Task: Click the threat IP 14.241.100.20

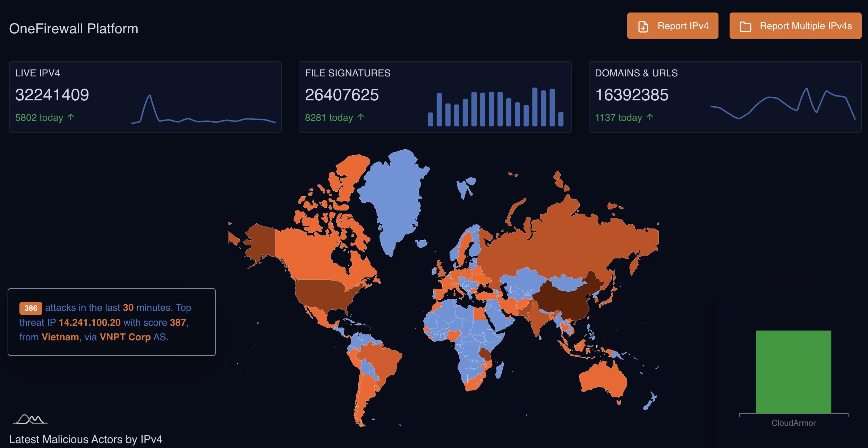Action: 90,323
